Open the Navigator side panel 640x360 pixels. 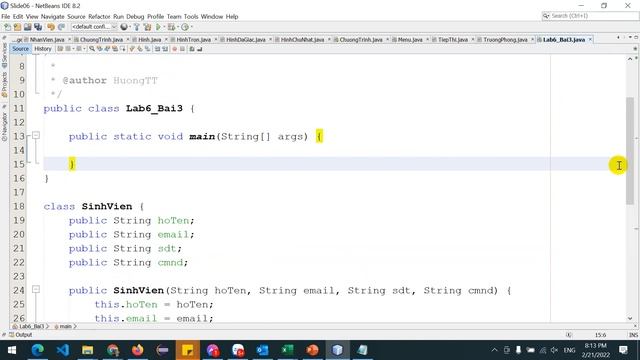tap(4, 127)
